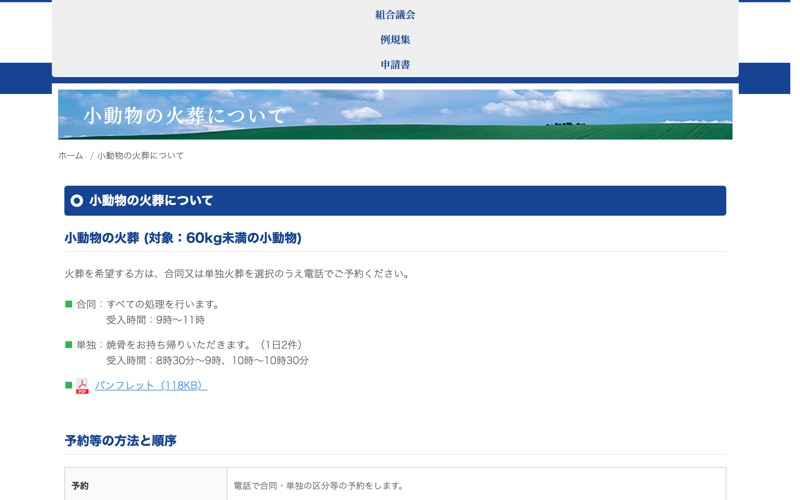Click the 予約 table header cell
800x500 pixels.
[x=145, y=484]
